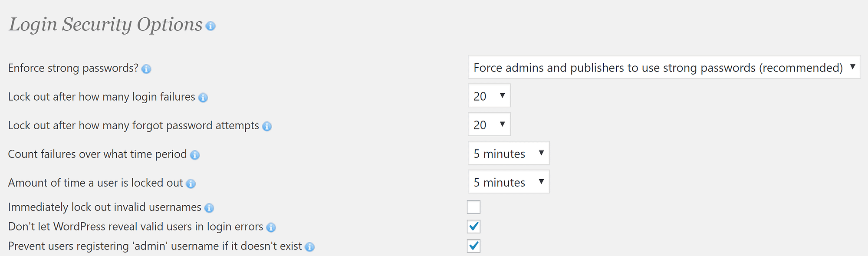Open forgot password attempts dropdown showing 20
Screen dimensions: 868x256
[x=489, y=124]
